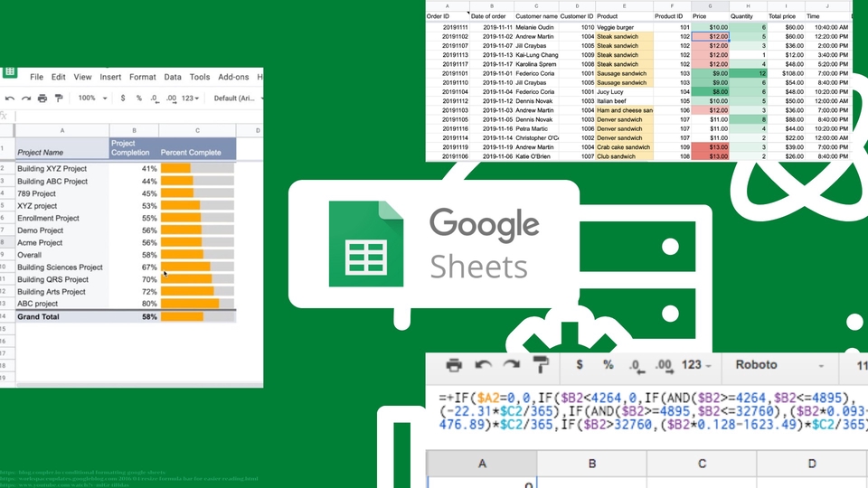
Task: Open the Edit menu
Action: tap(58, 77)
